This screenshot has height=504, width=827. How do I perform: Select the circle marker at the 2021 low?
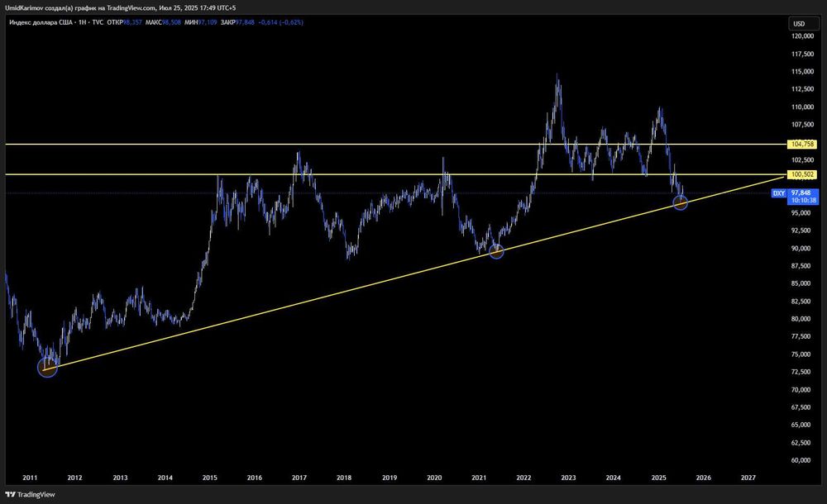496,251
